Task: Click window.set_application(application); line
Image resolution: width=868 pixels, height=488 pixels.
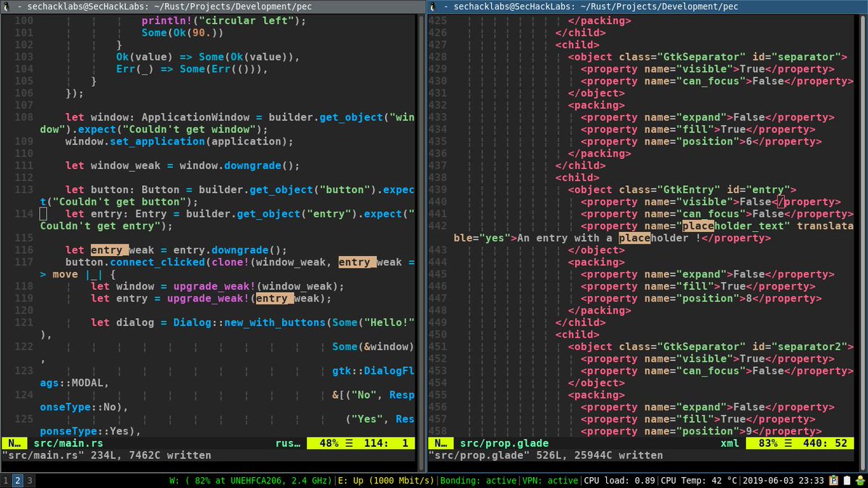Action: pos(179,142)
